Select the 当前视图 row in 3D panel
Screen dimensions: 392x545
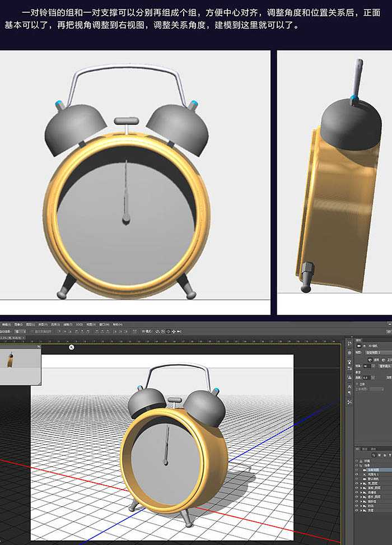tap(374, 470)
